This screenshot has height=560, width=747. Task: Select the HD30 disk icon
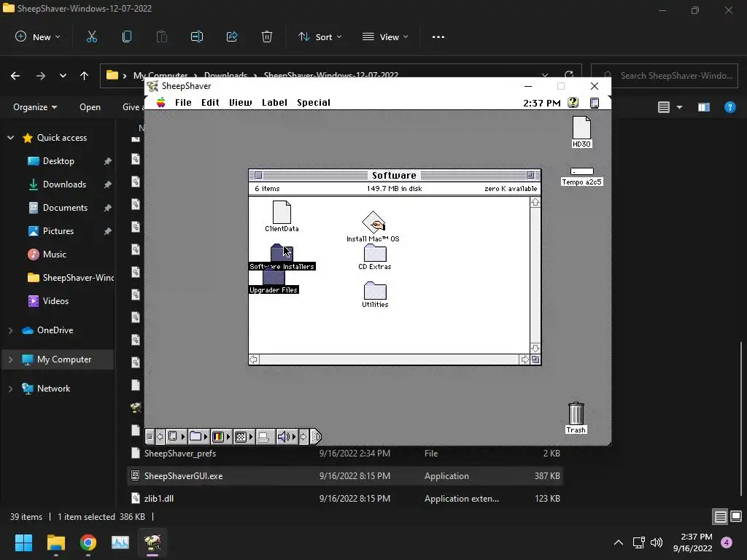click(x=581, y=128)
